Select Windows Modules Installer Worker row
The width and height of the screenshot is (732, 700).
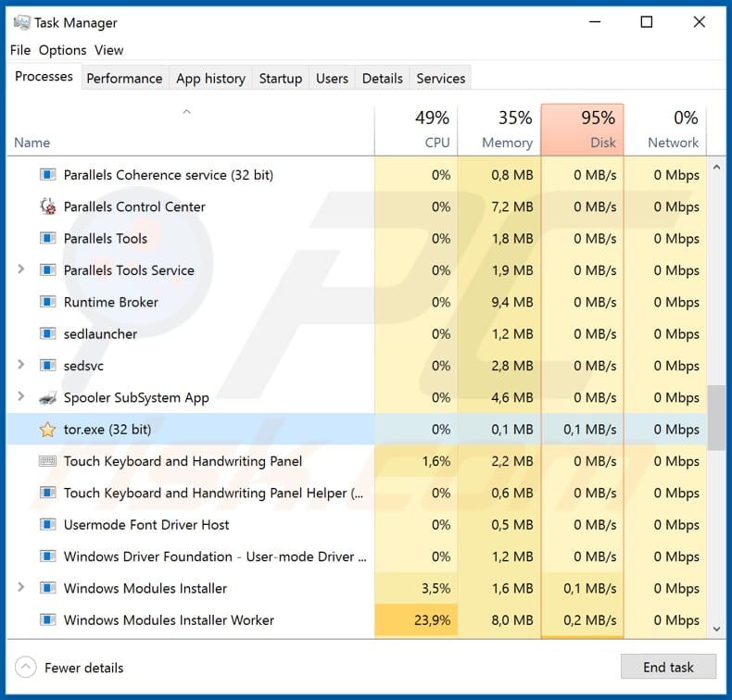click(357, 619)
